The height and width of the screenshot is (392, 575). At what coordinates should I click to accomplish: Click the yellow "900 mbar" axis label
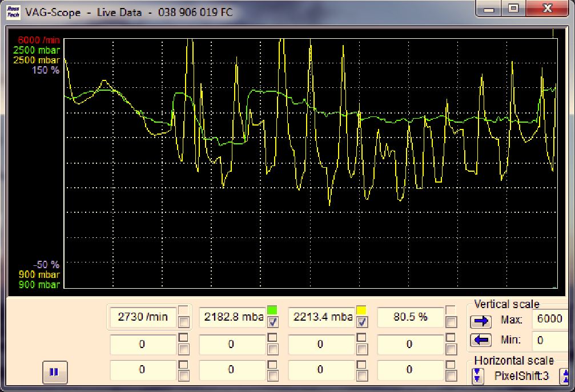tap(39, 274)
